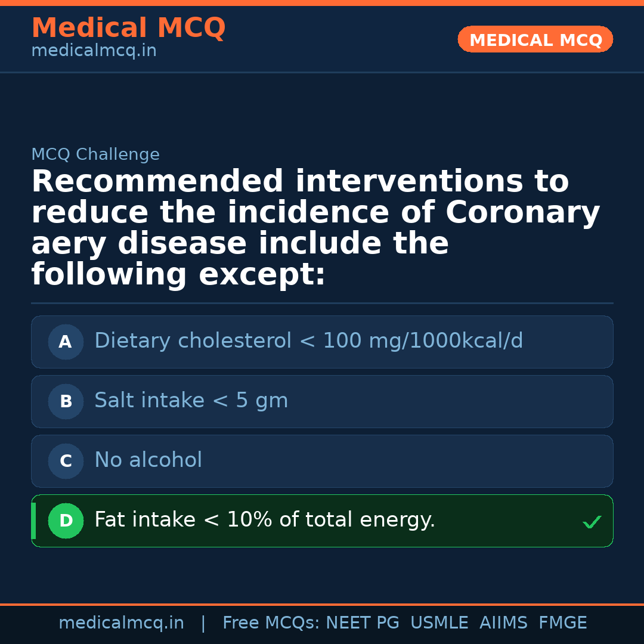This screenshot has height=644, width=644.
Task: Select the option B letter circle
Action: click(66, 402)
